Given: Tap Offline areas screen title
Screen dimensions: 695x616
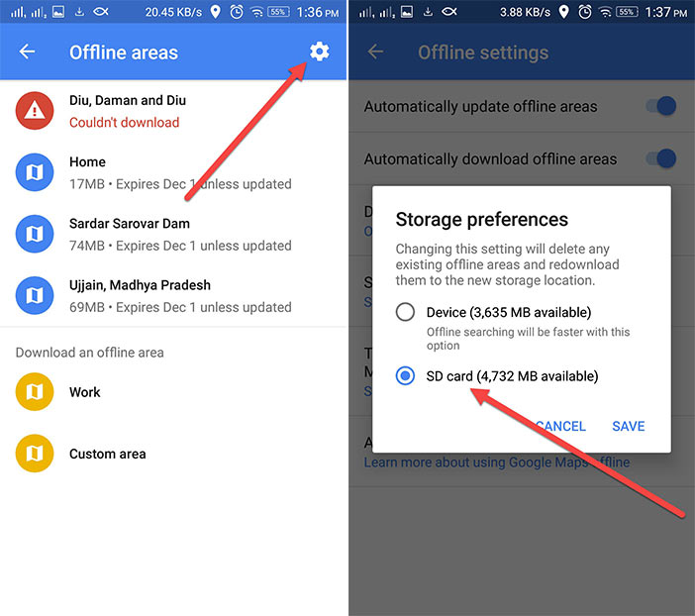Looking at the screenshot, I should pos(124,52).
